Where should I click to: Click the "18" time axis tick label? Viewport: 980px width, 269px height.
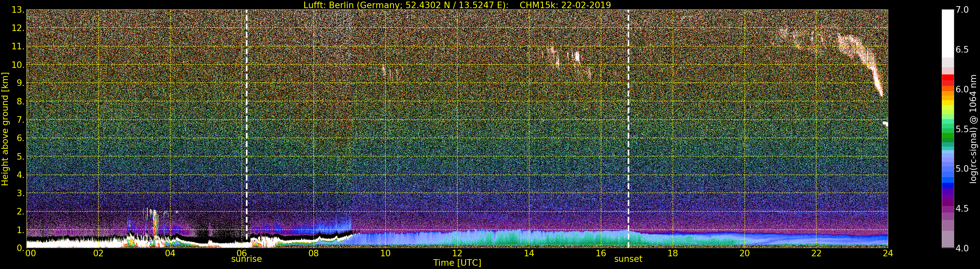point(673,253)
